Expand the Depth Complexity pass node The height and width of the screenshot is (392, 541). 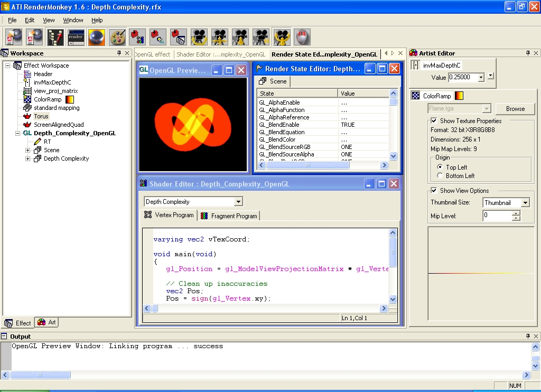(x=27, y=158)
